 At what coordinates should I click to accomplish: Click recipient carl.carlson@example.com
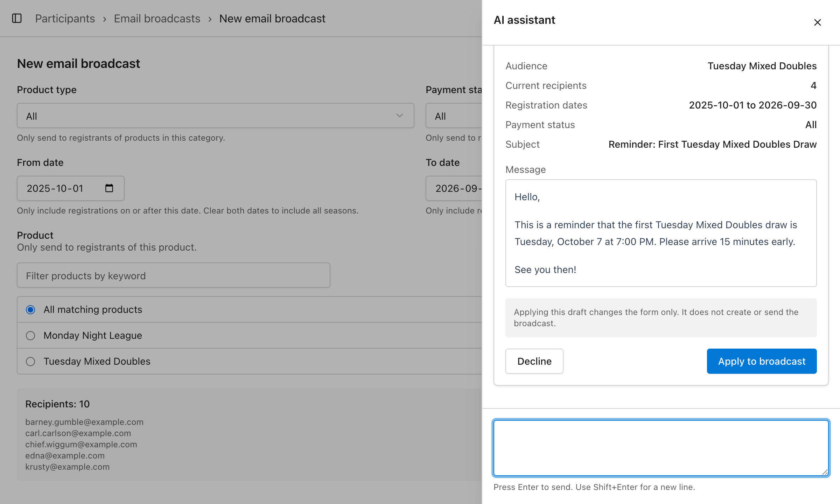[78, 433]
